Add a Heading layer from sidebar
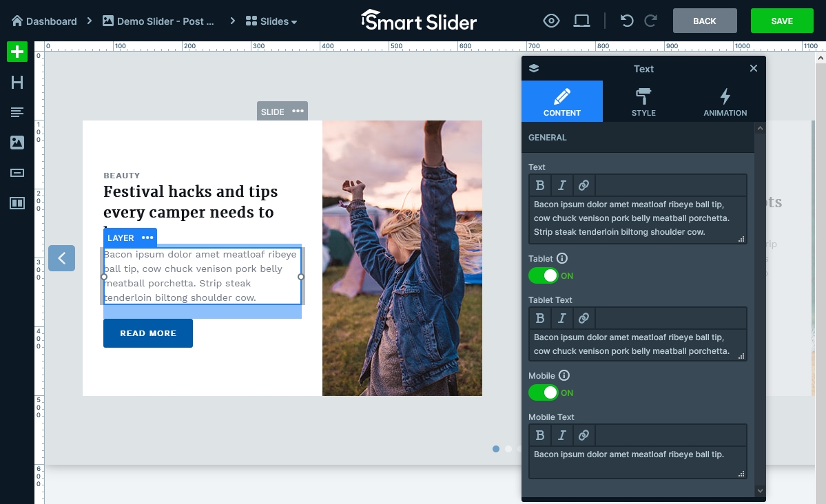 17,82
